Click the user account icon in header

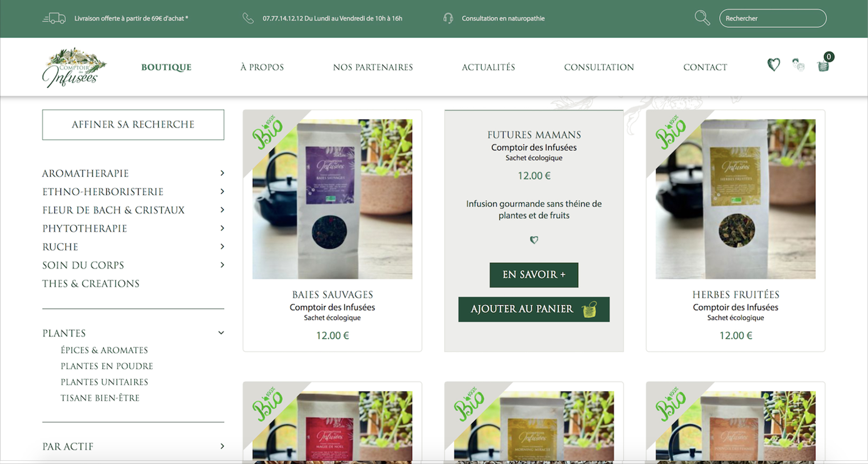(798, 65)
